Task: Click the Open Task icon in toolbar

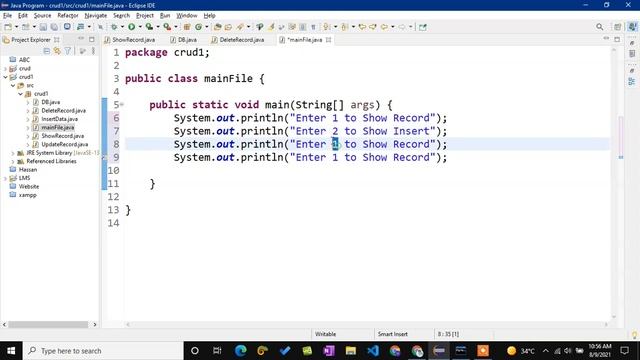Action: (228, 27)
